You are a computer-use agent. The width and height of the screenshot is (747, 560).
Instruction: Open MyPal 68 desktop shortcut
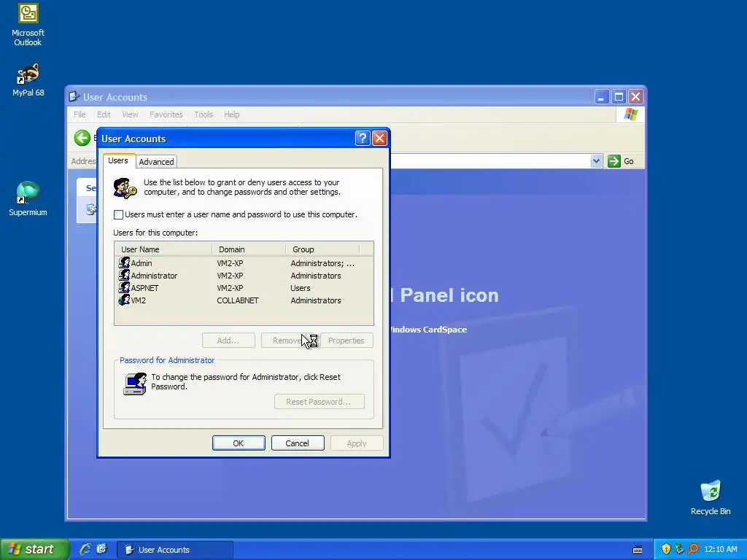click(x=28, y=79)
